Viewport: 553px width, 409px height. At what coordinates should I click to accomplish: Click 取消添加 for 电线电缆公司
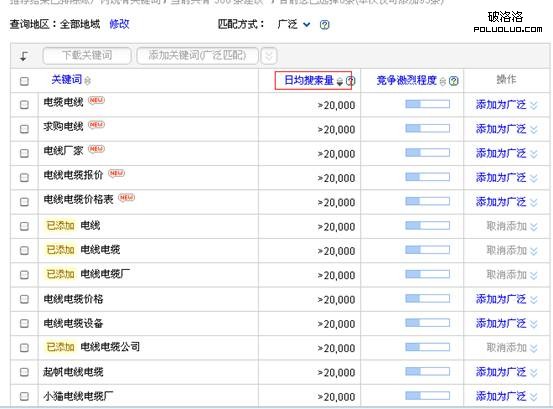(506, 348)
